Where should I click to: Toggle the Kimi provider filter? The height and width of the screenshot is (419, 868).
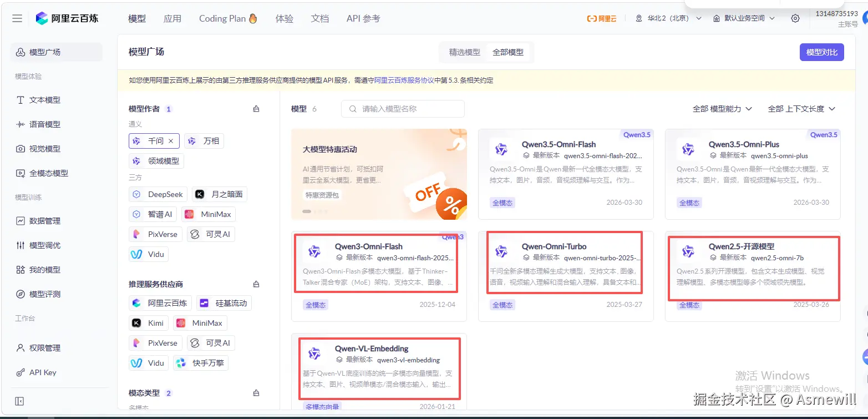(149, 323)
